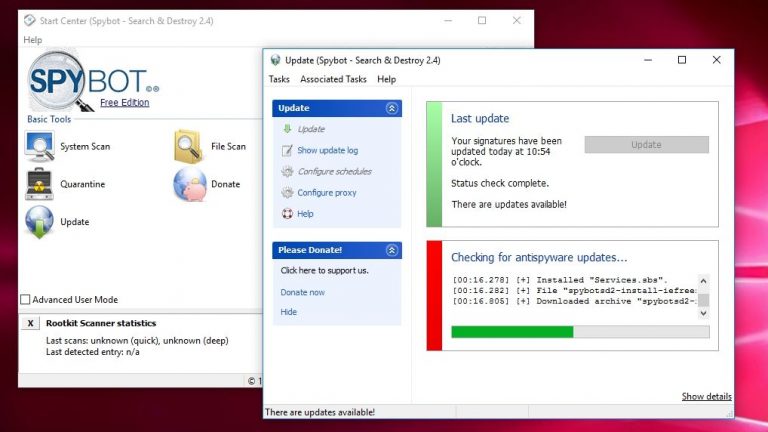Click the Configure schedules link
768x432 pixels.
(x=335, y=171)
